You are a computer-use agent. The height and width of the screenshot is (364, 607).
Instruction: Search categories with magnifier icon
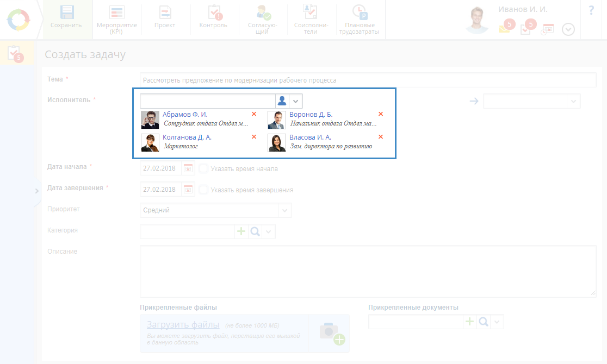[255, 231]
